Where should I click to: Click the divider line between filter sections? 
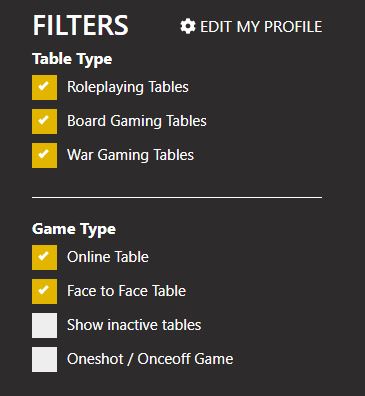click(177, 197)
